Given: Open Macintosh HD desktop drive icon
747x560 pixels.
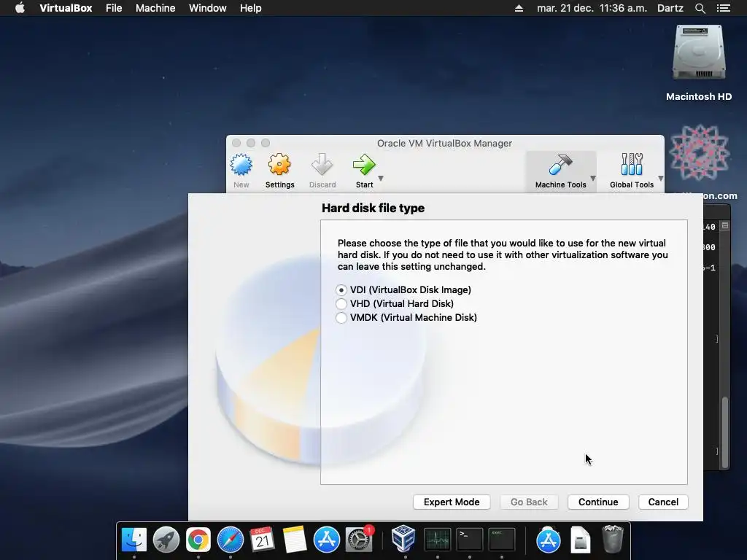Looking at the screenshot, I should pos(699,52).
